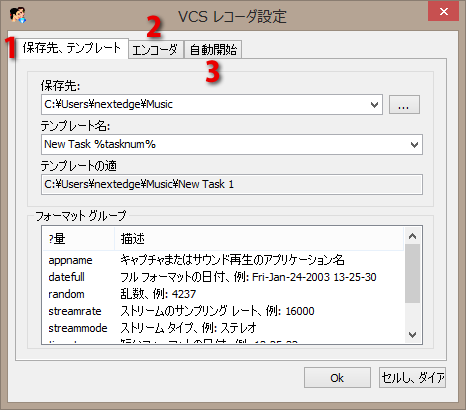
Task: Click the format list scroll up arrow
Action: tap(412, 236)
